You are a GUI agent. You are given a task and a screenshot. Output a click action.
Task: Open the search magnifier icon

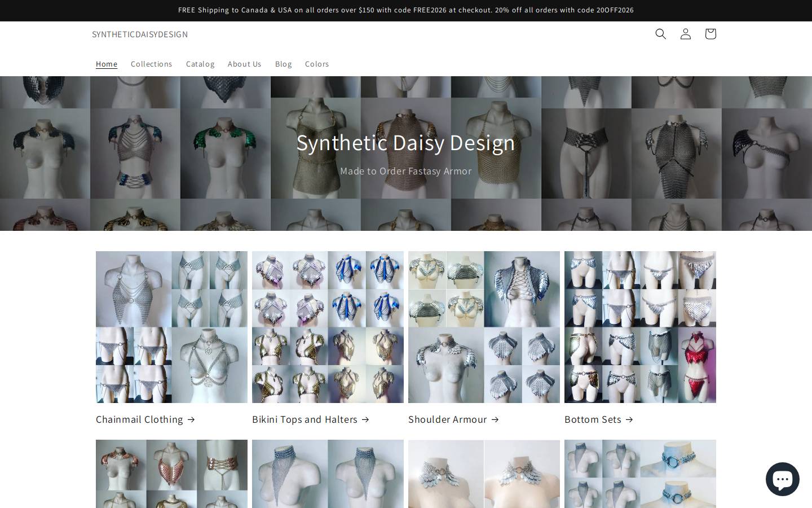660,34
